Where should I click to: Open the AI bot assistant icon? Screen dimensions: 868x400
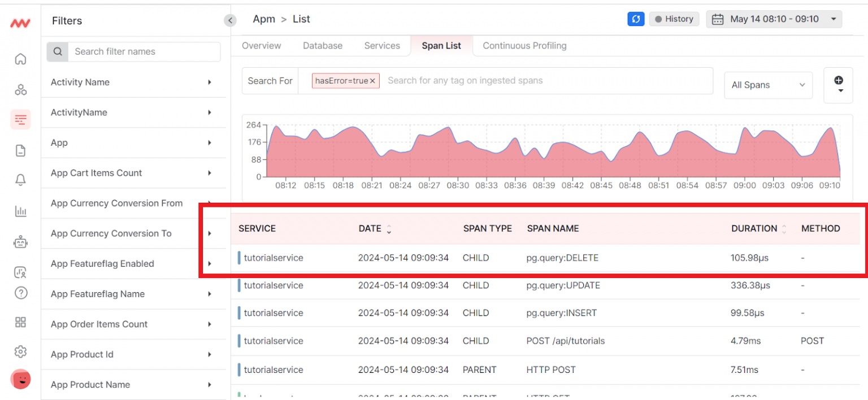click(x=20, y=241)
